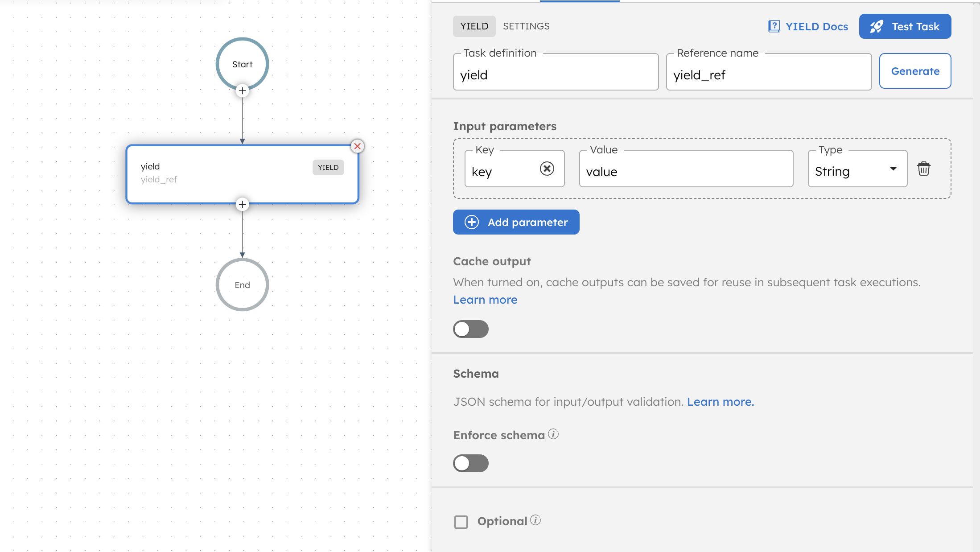Clear the Key field with X icon

547,169
